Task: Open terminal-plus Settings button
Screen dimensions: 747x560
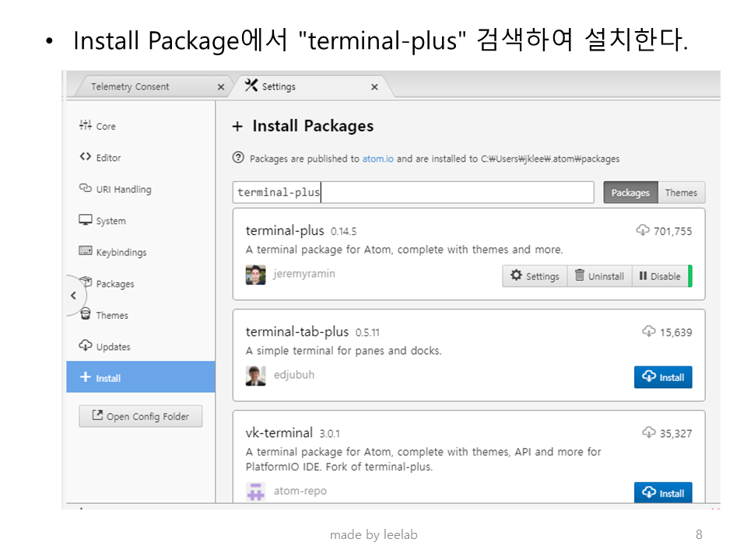Action: click(535, 276)
